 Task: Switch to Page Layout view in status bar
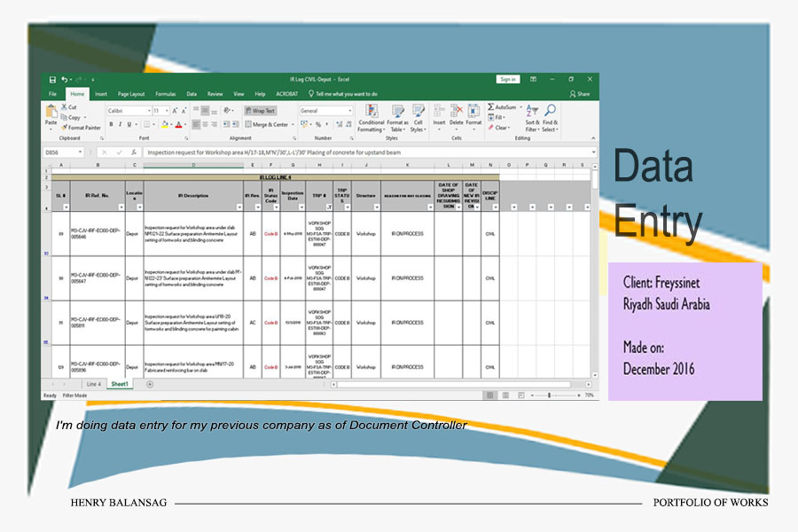505,395
